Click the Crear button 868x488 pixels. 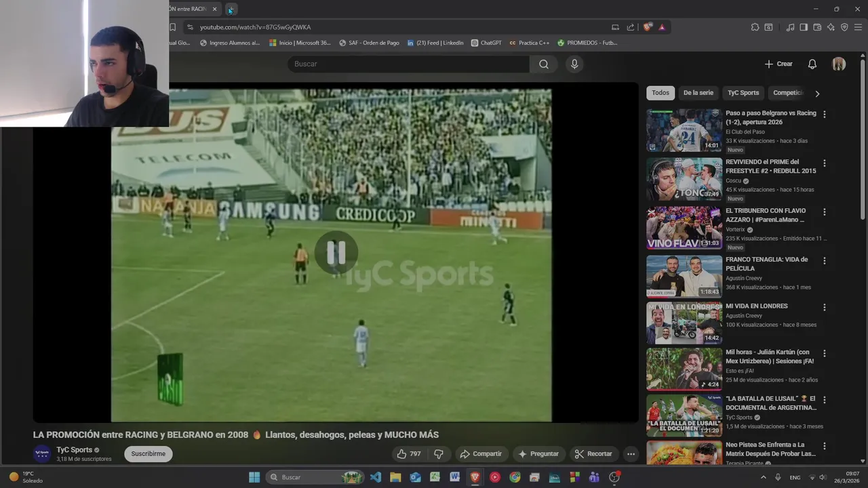tap(778, 64)
